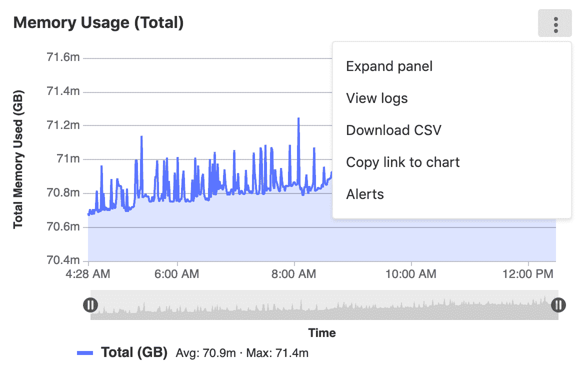
Task: Click the 12:00 PM time axis label
Action: pyautogui.click(x=529, y=274)
